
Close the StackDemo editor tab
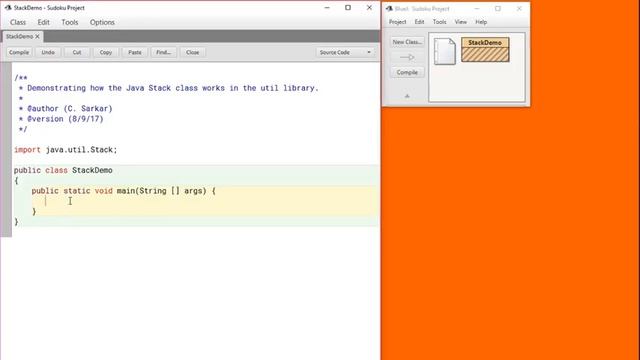(37, 36)
